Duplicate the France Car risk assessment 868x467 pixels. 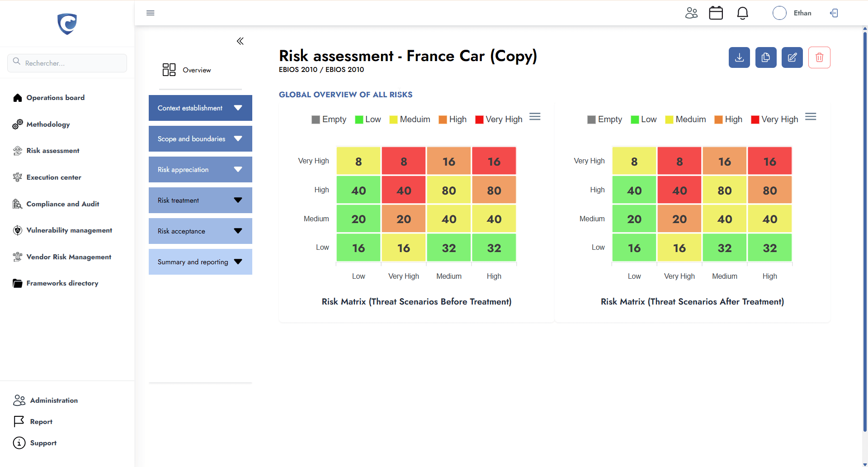coord(765,57)
